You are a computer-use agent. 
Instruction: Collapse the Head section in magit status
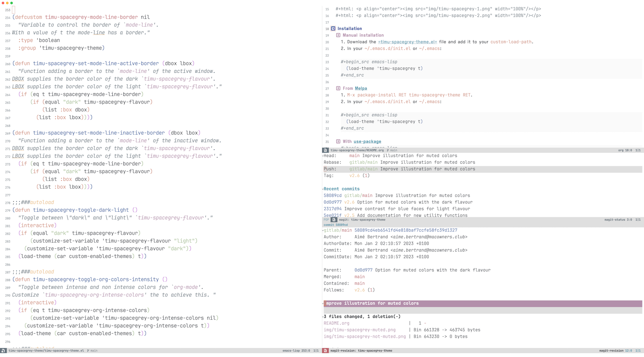coord(323,156)
